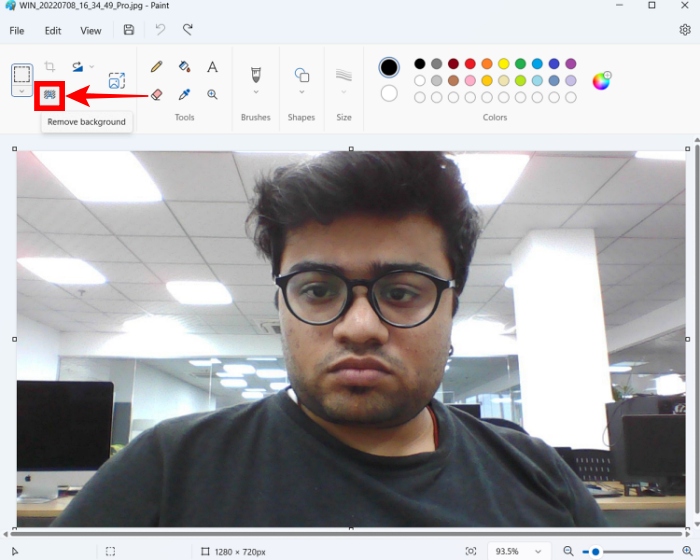This screenshot has height=560, width=700.
Task: Pick the green palette color
Action: pyautogui.click(x=521, y=64)
